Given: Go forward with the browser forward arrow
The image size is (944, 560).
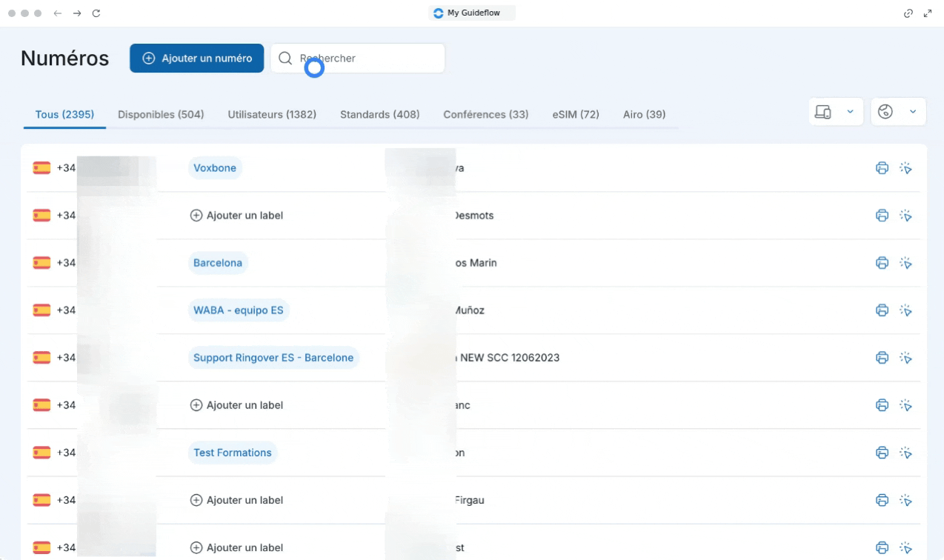Looking at the screenshot, I should (x=77, y=13).
